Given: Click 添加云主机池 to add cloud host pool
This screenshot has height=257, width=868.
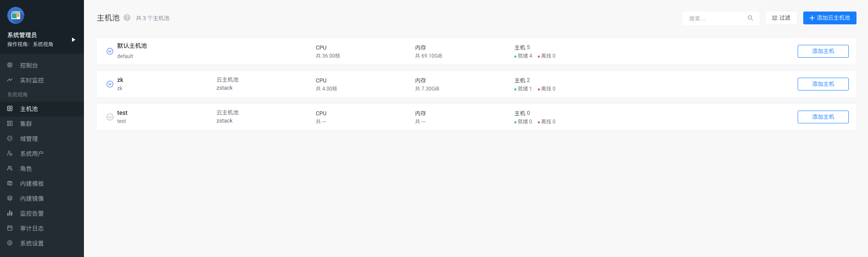Looking at the screenshot, I should pyautogui.click(x=829, y=18).
